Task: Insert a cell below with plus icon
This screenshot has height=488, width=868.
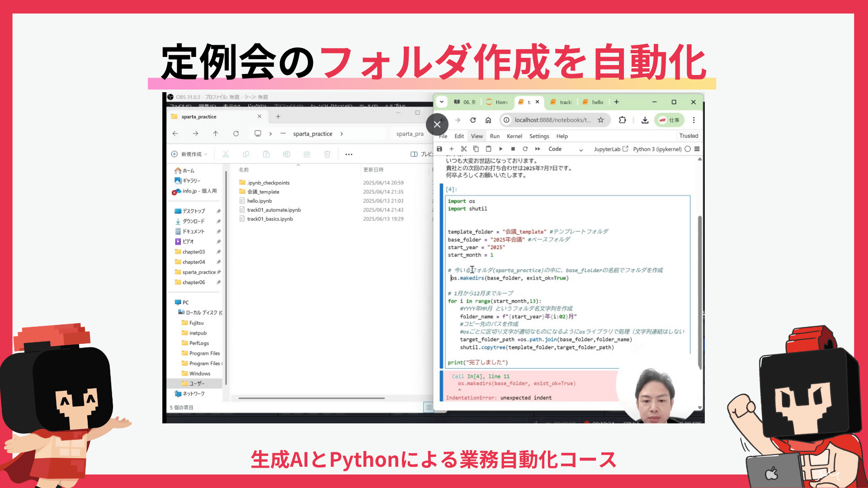Action: coord(451,149)
